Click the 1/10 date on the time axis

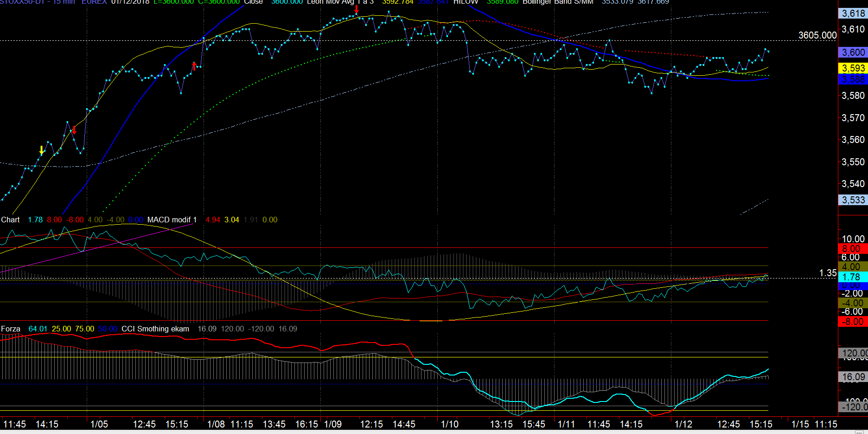[450, 424]
